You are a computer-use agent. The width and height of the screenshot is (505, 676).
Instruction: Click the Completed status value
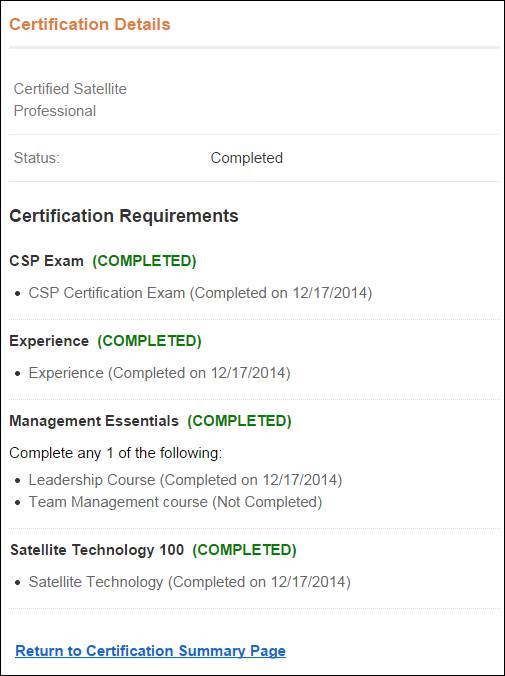coord(247,158)
